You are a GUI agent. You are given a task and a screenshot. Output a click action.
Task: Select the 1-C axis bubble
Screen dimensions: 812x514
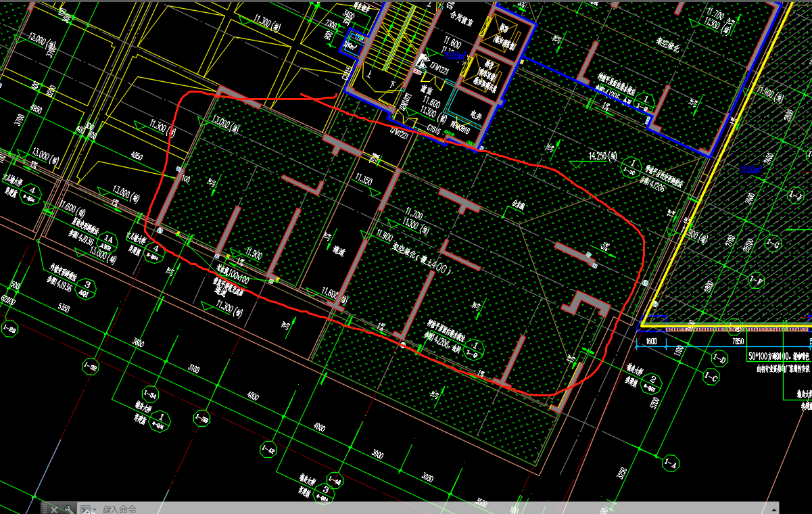711,375
